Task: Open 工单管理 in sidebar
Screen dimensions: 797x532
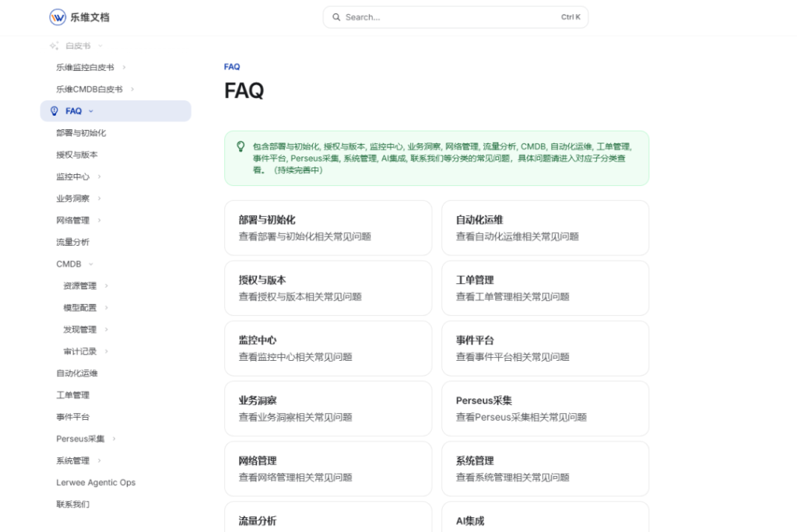Action: (72, 395)
